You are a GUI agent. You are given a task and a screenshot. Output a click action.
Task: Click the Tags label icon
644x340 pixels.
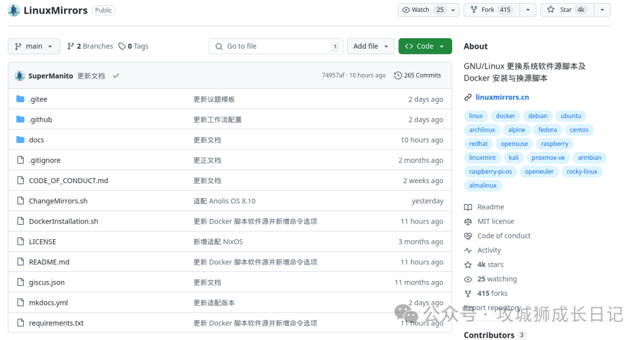[122, 47]
